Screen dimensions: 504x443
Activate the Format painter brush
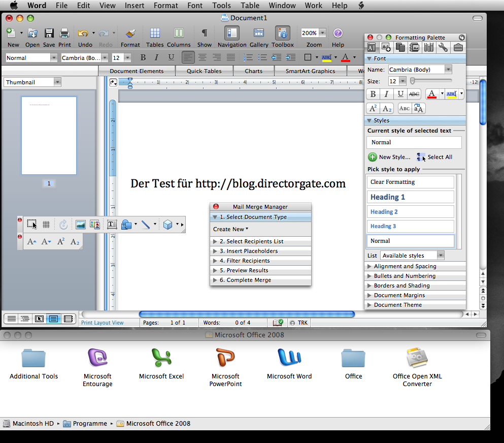pos(130,33)
